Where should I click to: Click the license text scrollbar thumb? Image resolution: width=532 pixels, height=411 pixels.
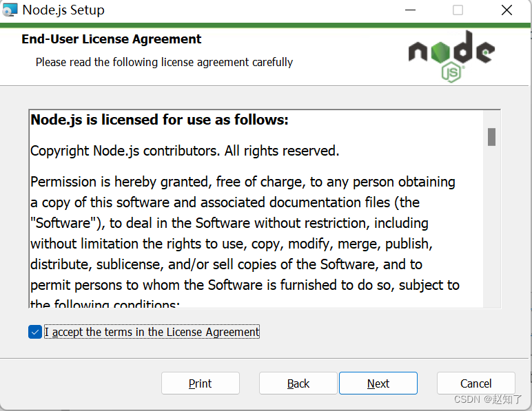coord(492,137)
